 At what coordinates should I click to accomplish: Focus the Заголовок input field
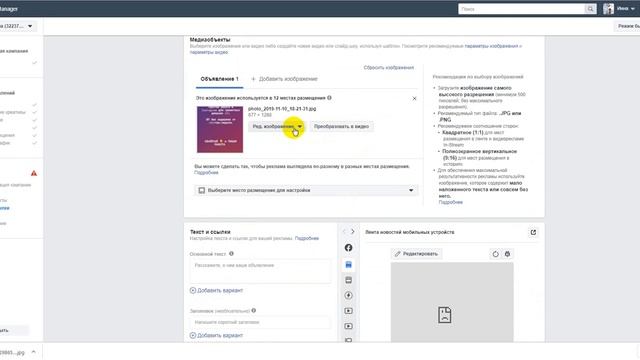[260, 322]
